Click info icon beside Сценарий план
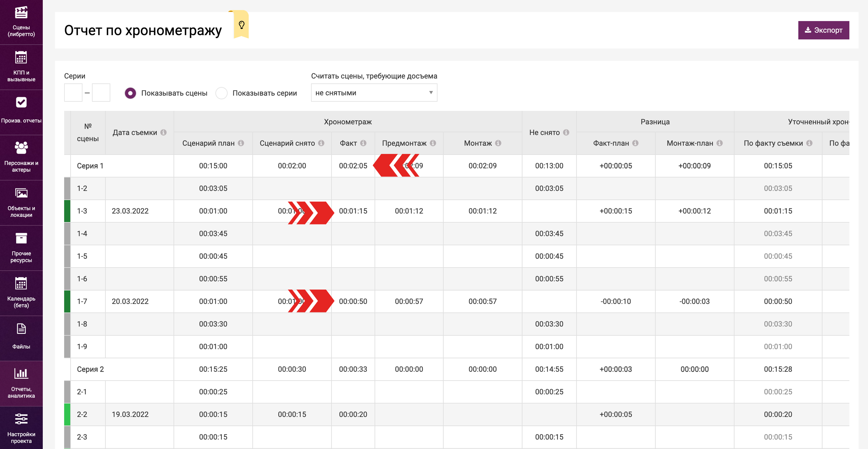 [241, 143]
